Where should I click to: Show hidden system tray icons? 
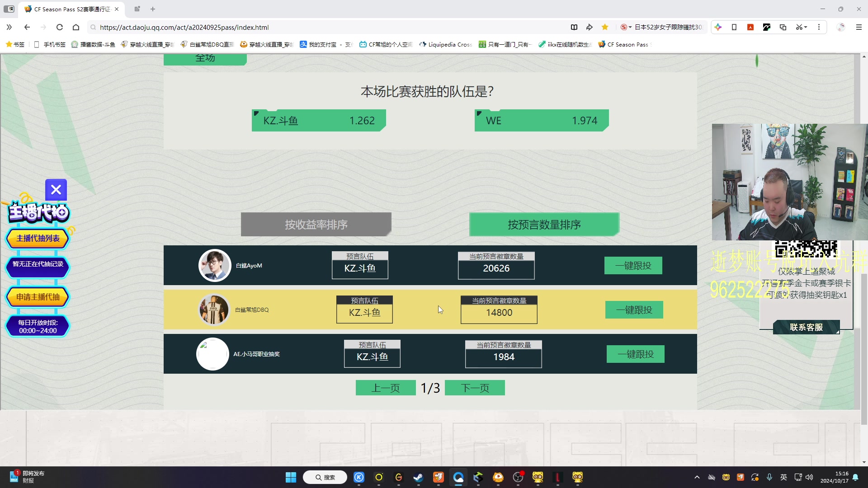coord(697,477)
